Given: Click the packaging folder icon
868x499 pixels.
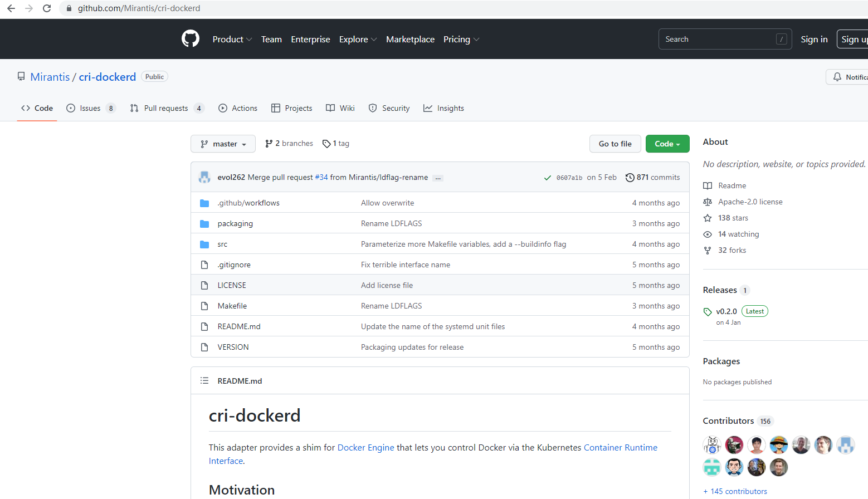Looking at the screenshot, I should point(204,224).
